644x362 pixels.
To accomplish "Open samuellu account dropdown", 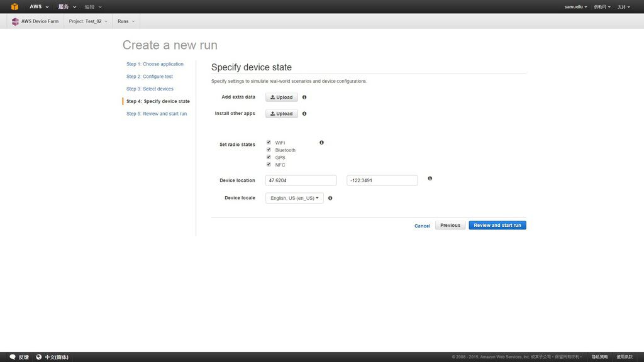I will pos(575,6).
